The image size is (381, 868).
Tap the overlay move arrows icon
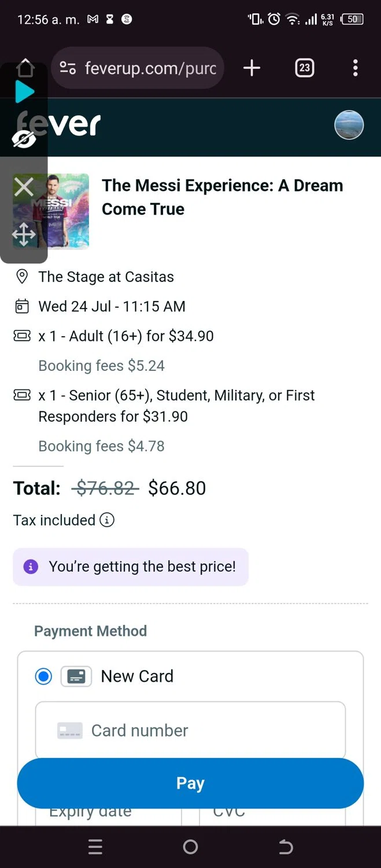click(x=24, y=235)
